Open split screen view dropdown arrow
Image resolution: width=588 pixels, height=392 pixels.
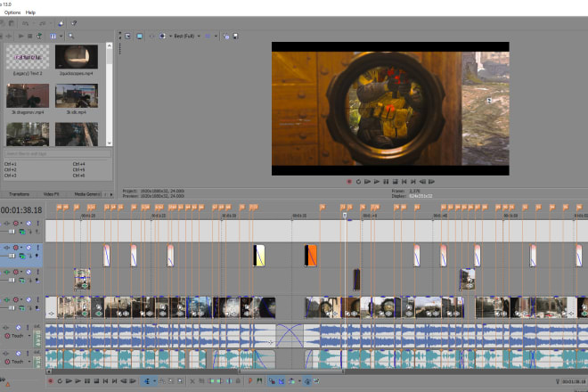coord(170,36)
